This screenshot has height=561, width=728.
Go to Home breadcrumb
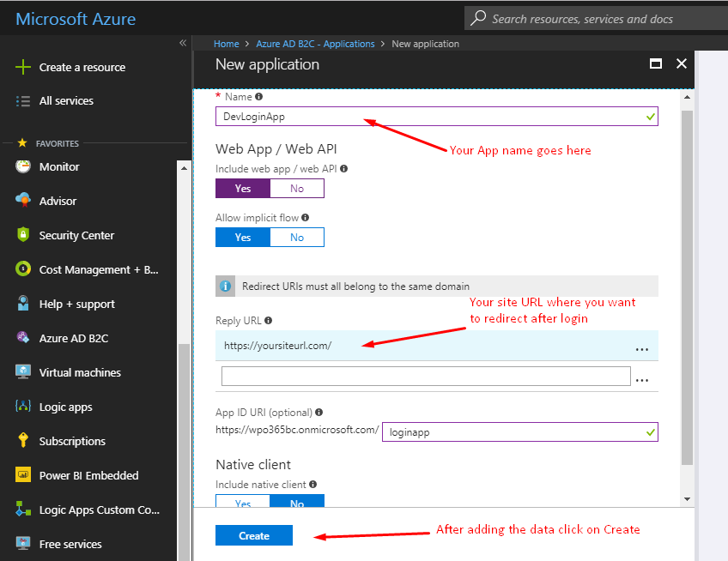coord(226,44)
